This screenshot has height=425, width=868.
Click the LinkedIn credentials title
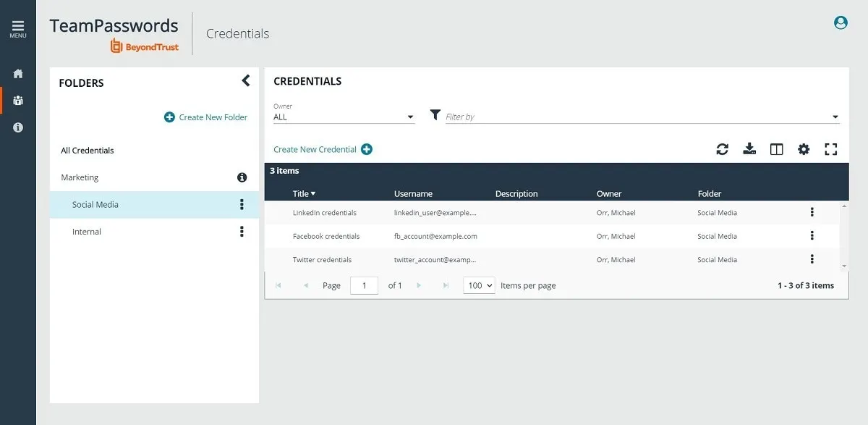324,213
